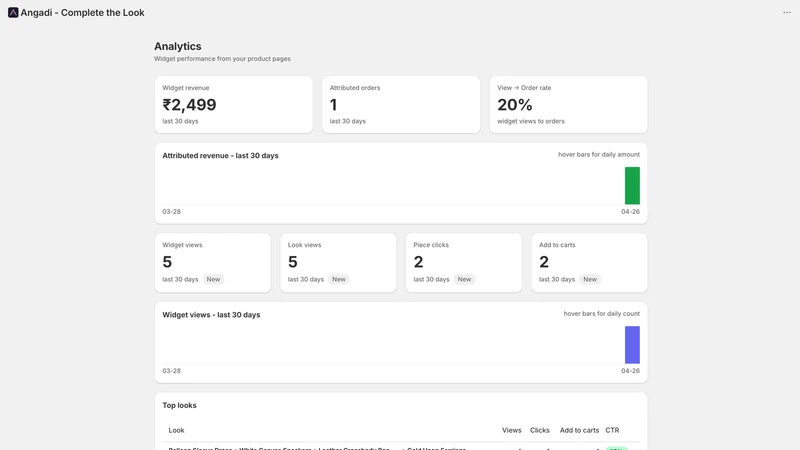The width and height of the screenshot is (800, 450).
Task: Click the 'Widget views' stat card label
Action: click(182, 245)
